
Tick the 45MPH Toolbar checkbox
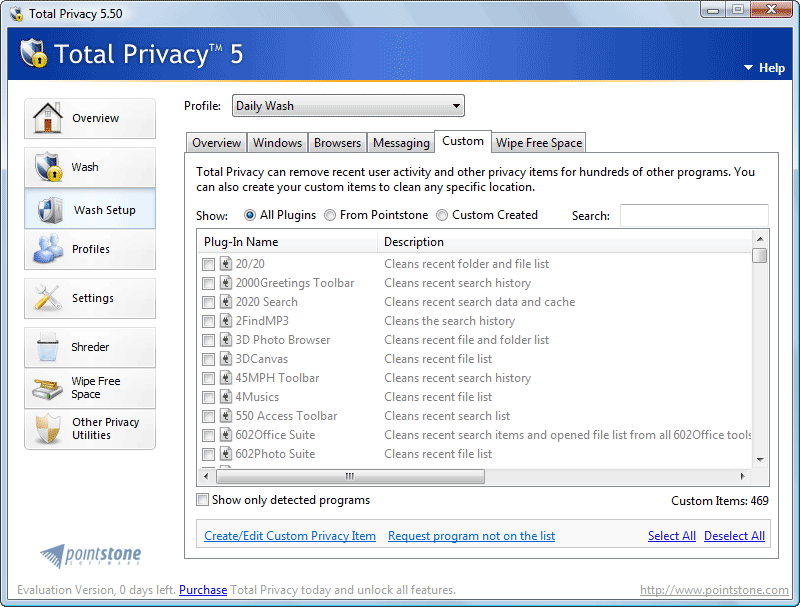click(208, 378)
